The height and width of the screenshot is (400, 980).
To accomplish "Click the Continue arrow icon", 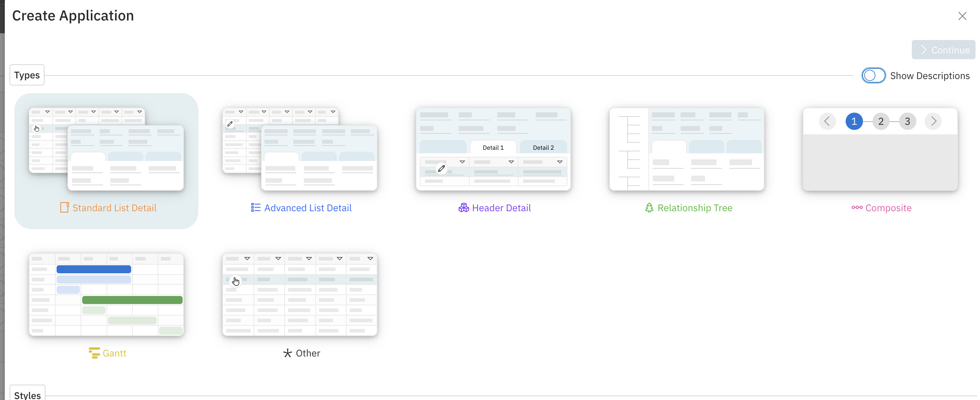I will click(923, 50).
